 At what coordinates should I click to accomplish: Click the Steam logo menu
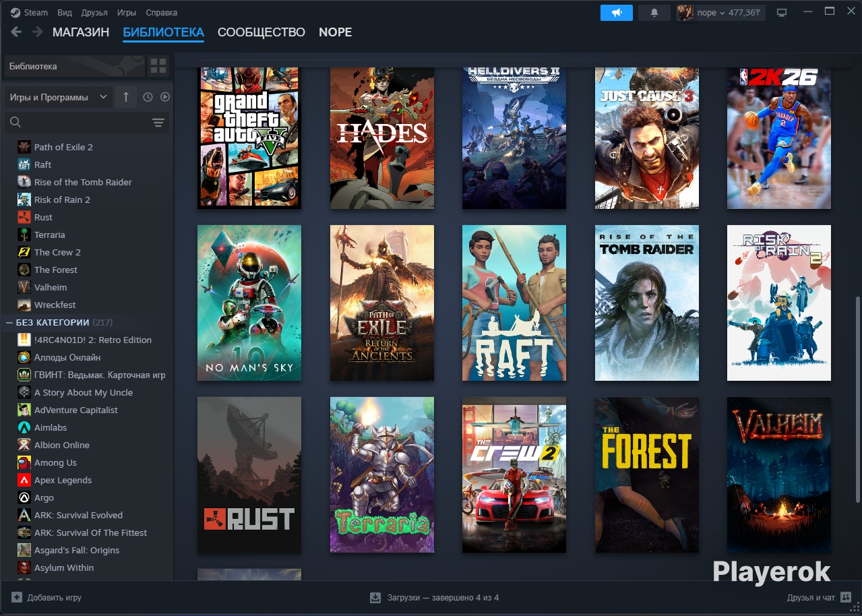point(28,13)
